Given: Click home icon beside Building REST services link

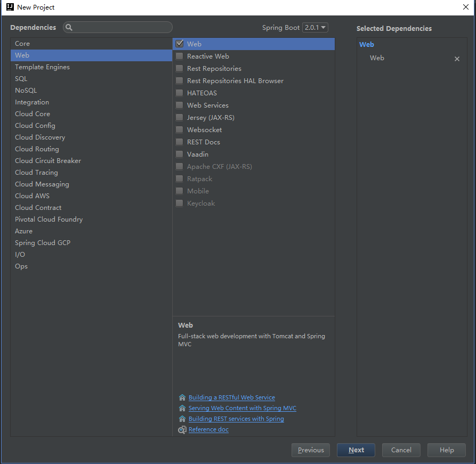Looking at the screenshot, I should click(182, 419).
